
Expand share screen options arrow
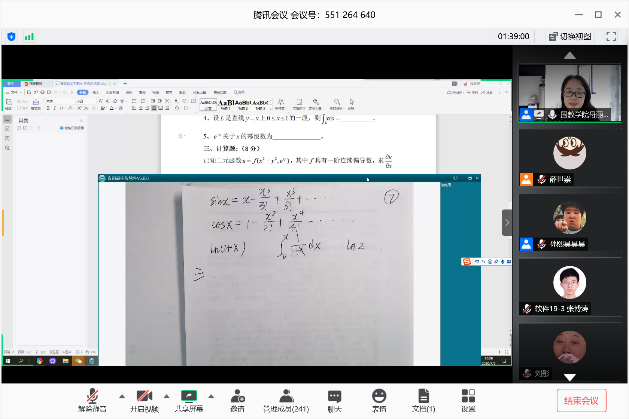(212, 396)
